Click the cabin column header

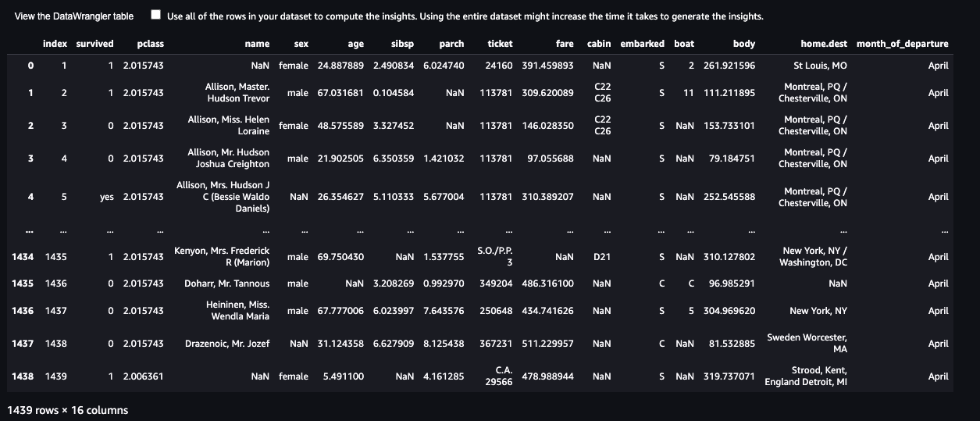tap(599, 44)
